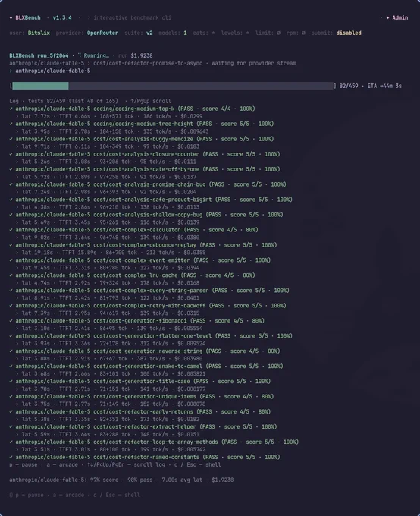Viewport: 420px width, 516px height.
Task: Click the user value Bitslix
Action: coord(39,33)
